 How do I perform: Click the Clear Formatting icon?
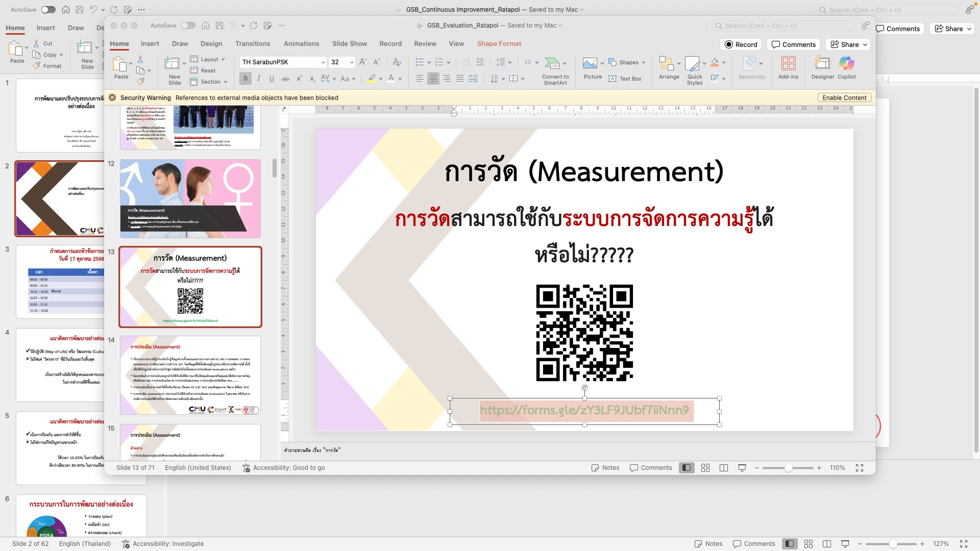pyautogui.click(x=397, y=62)
